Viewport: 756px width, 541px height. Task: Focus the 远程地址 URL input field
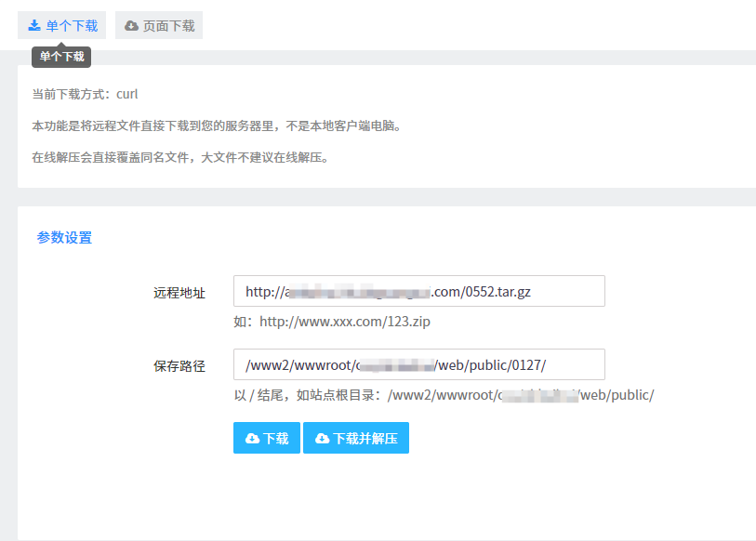point(418,291)
